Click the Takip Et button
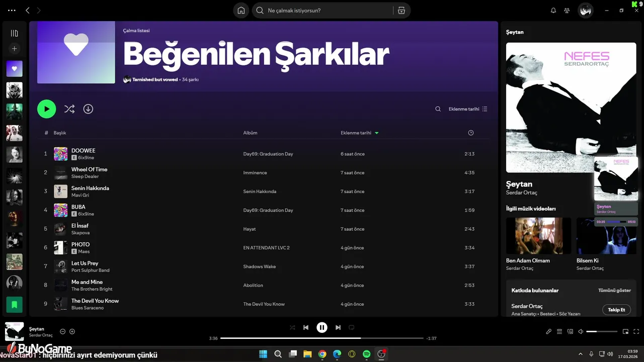The image size is (644, 362). coord(616,310)
